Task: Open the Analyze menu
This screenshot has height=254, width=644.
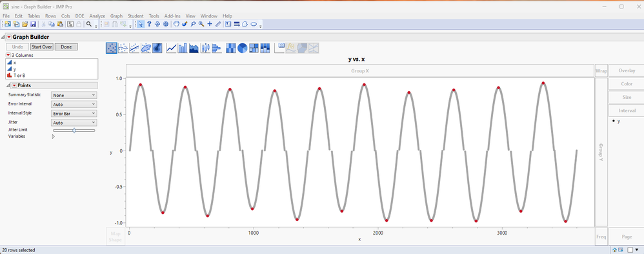Action: [97, 16]
